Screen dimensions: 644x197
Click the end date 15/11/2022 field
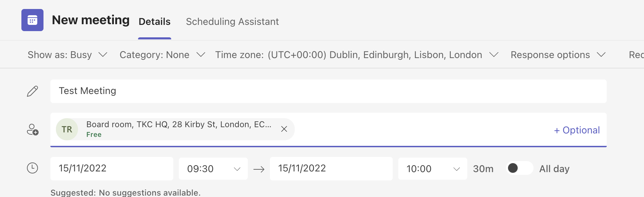(331, 169)
